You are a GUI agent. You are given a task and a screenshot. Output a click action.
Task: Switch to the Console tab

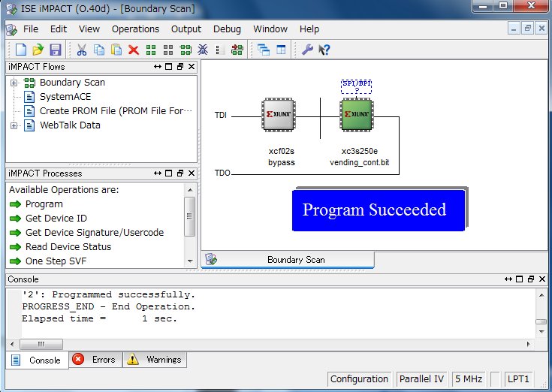click(37, 360)
